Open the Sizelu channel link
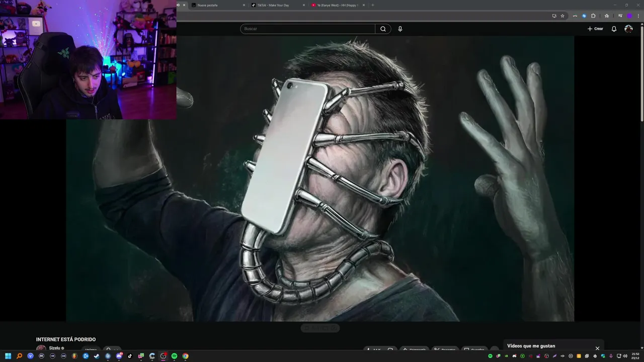Screen dimensions: 644x362 tap(54, 348)
